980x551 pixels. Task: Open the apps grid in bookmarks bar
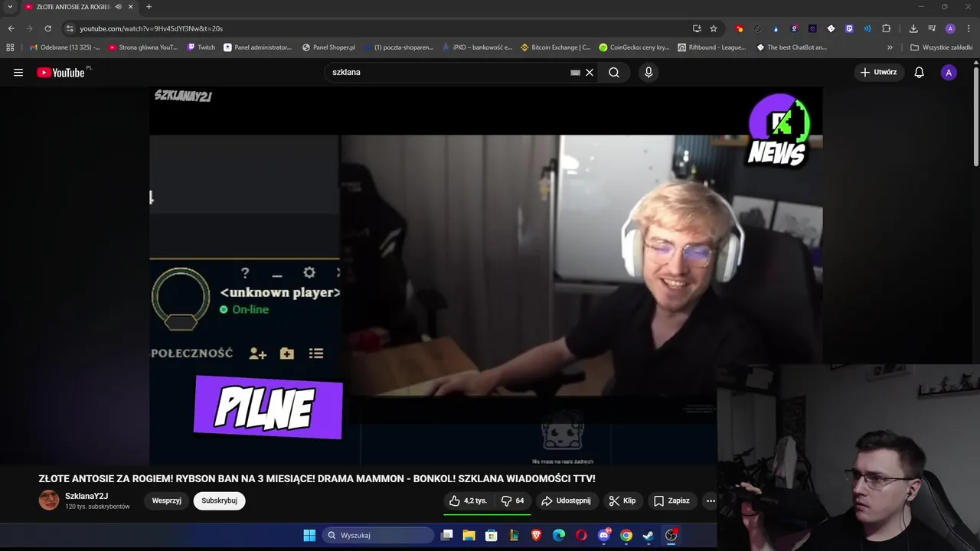[10, 47]
